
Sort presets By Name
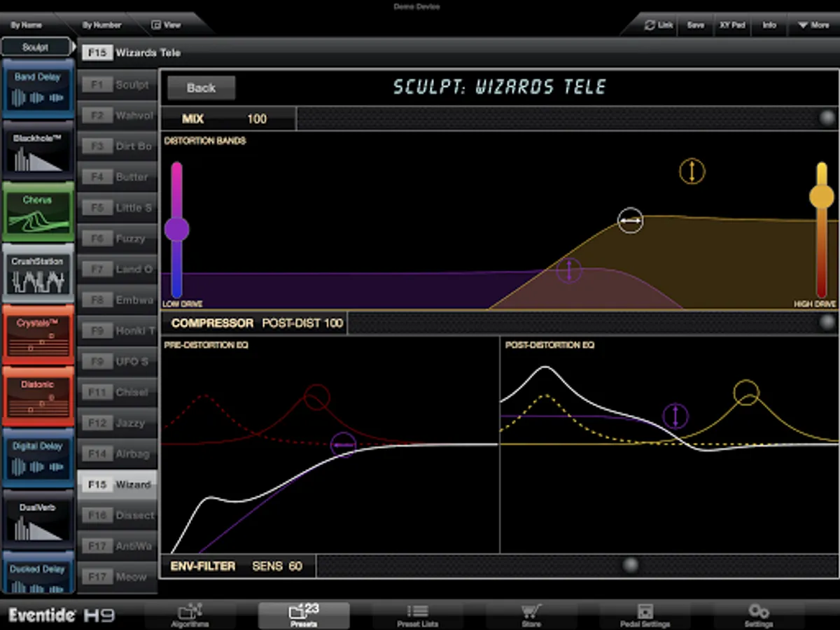click(27, 25)
